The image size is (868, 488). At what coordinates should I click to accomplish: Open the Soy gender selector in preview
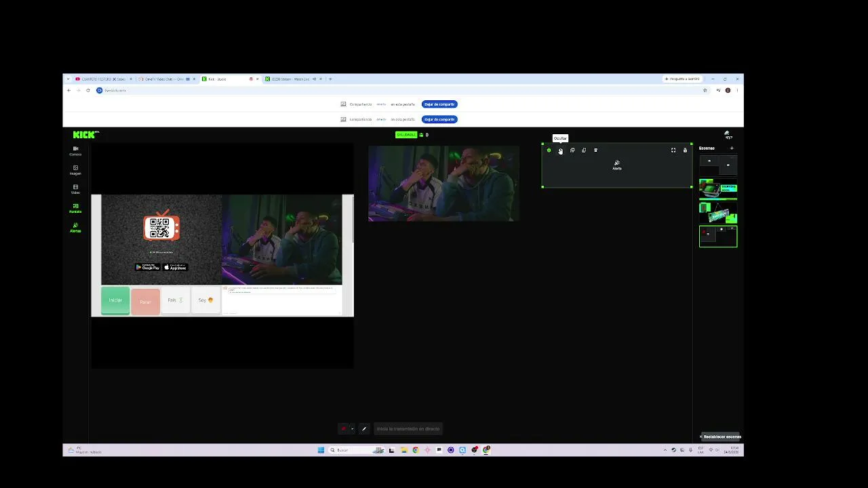coord(205,300)
